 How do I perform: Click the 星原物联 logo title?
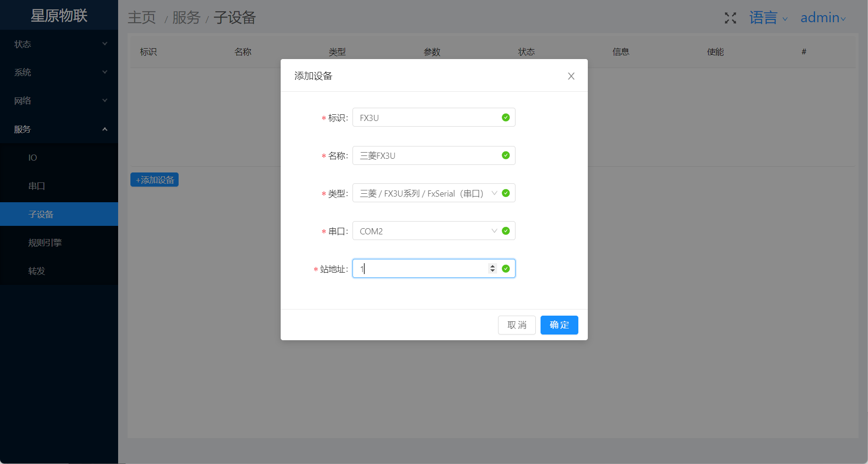pos(59,16)
